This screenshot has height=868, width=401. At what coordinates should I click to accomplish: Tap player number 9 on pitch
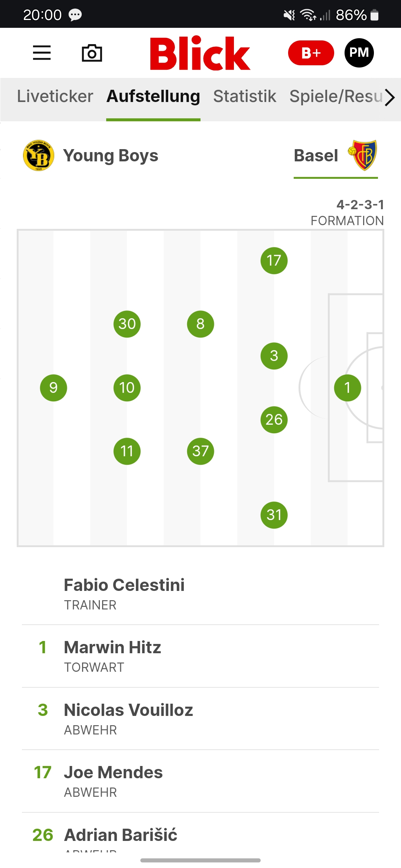53,388
